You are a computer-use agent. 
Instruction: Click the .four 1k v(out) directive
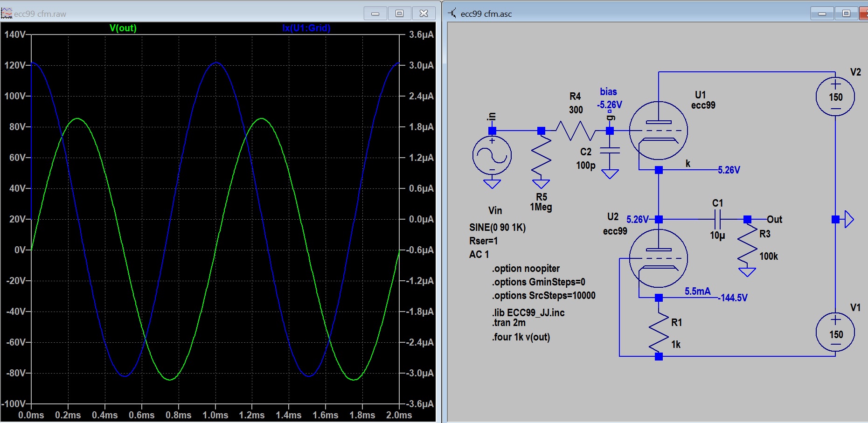521,337
